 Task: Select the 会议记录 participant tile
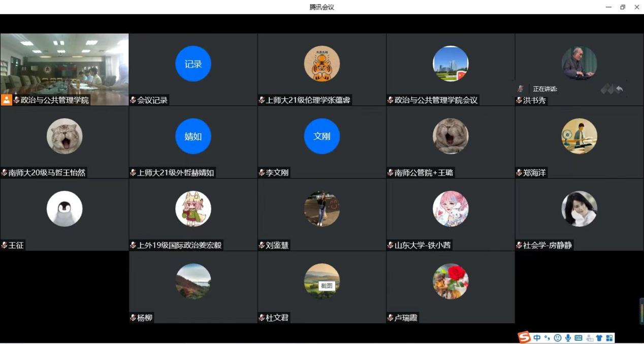click(193, 70)
